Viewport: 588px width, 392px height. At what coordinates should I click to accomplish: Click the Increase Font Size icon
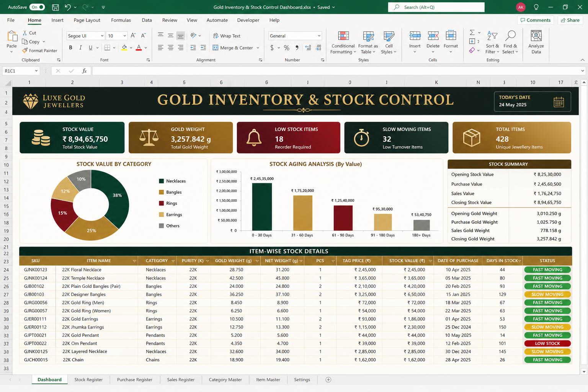[133, 36]
